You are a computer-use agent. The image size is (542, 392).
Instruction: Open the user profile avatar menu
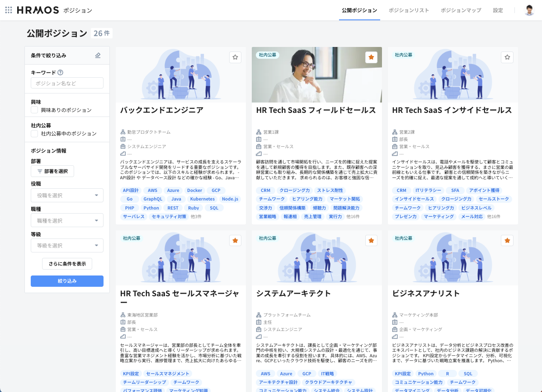point(529,10)
